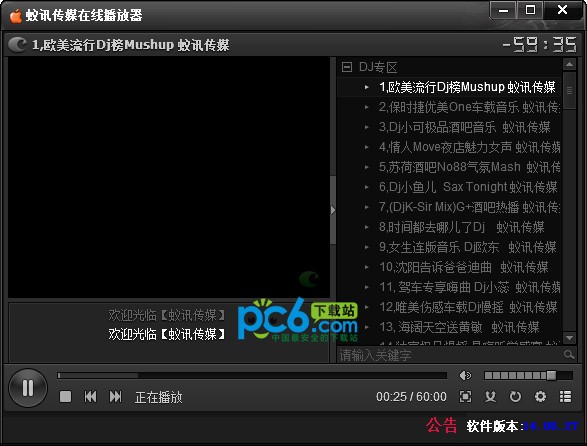587x446 pixels.
Task: Click the skin change icon
Action: click(x=490, y=397)
